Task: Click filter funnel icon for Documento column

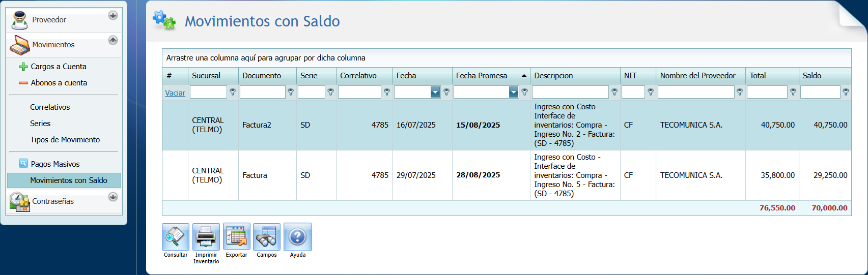Action: [x=291, y=92]
